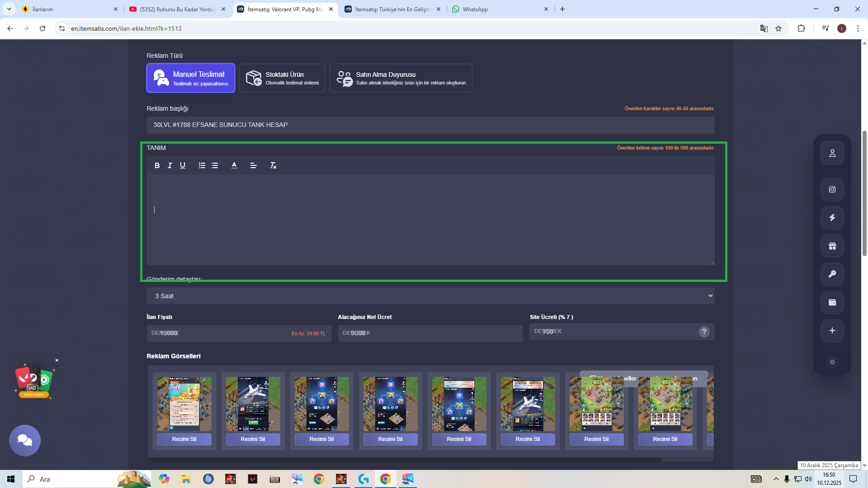The height and width of the screenshot is (488, 868).
Task: Switch to the WhatsApp browser tab
Action: pos(500,9)
